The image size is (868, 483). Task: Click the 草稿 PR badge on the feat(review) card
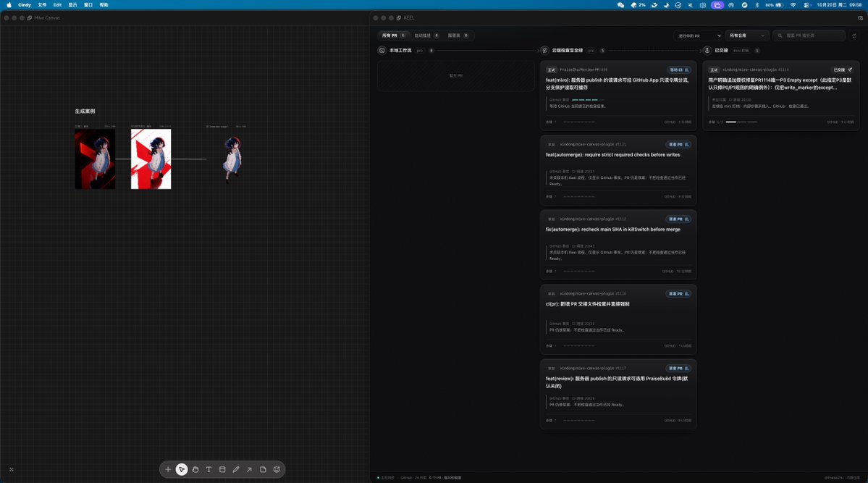[678, 369]
